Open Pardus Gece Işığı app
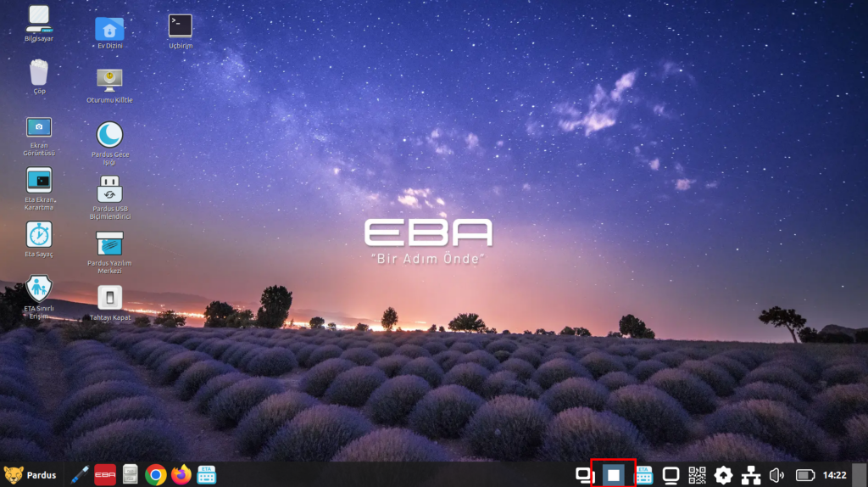The width and height of the screenshot is (868, 487). coord(109,134)
